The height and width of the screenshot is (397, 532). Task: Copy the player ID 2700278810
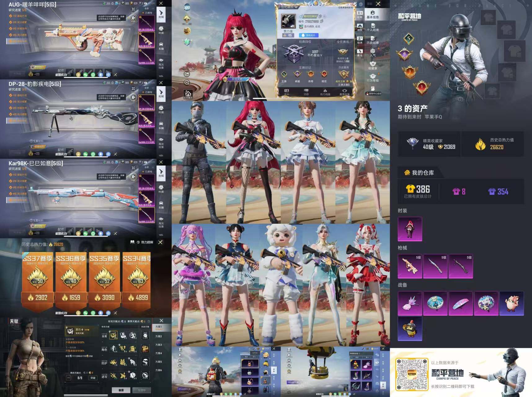(x=322, y=21)
